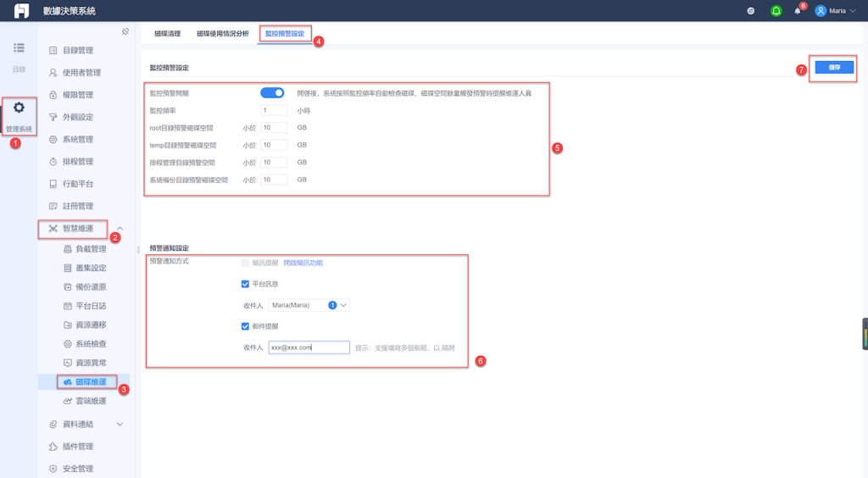Switch to the 磁碟使用情況分析 tab
This screenshot has height=478, width=868.
(x=223, y=34)
